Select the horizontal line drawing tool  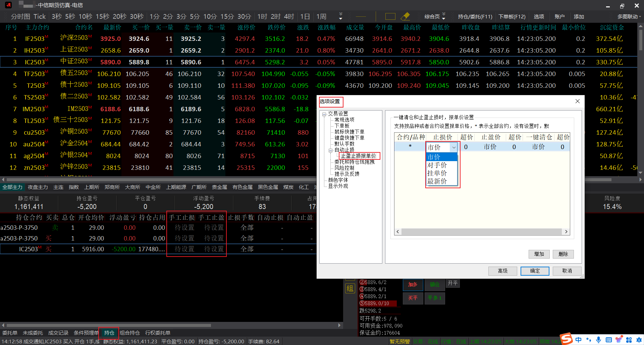pyautogui.click(x=361, y=16)
